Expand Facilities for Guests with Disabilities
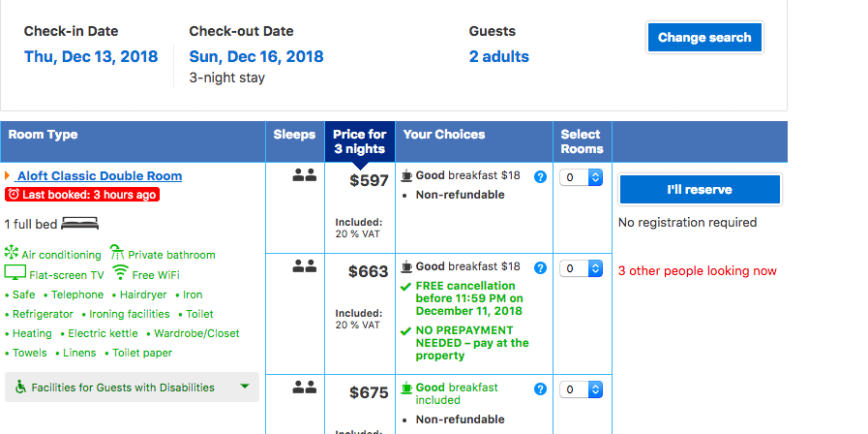This screenshot has height=434, width=868. (132, 387)
